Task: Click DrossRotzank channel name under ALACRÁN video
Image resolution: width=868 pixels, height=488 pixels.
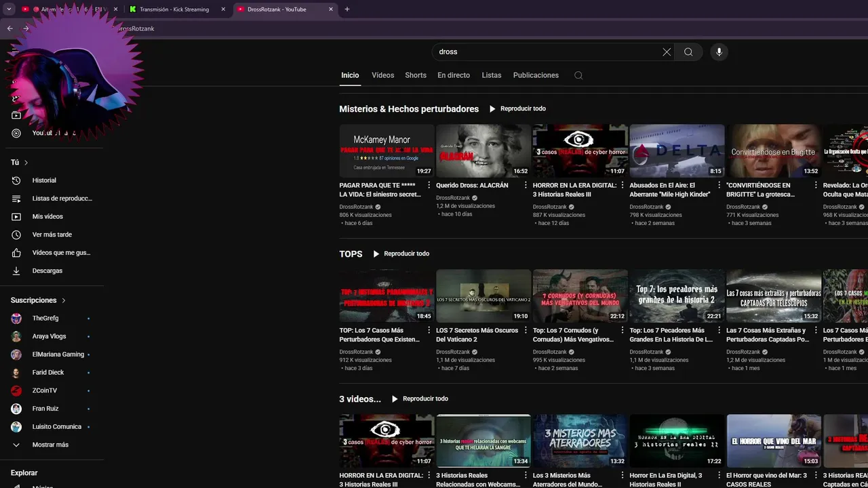Action: pyautogui.click(x=453, y=198)
